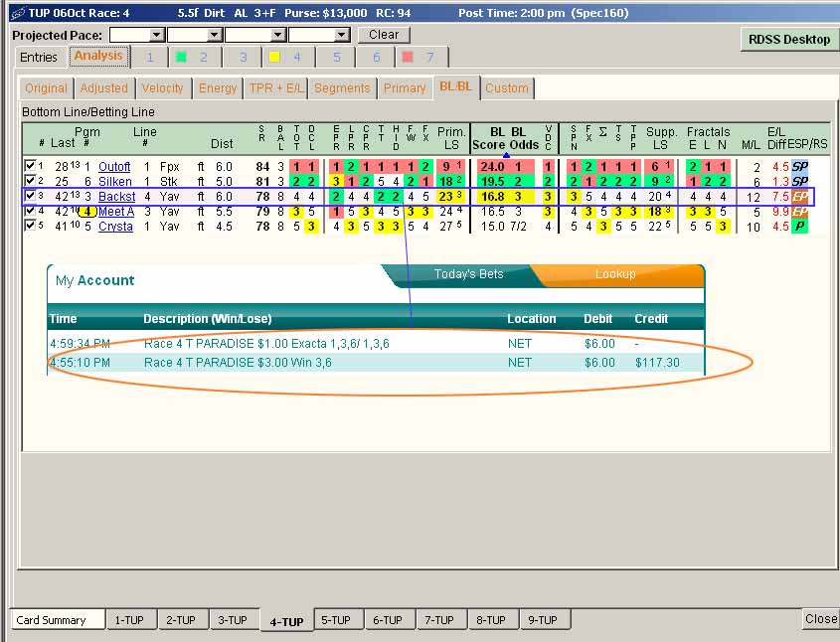Click the Prim. LS column header
The height and width of the screenshot is (642, 840).
click(451, 138)
